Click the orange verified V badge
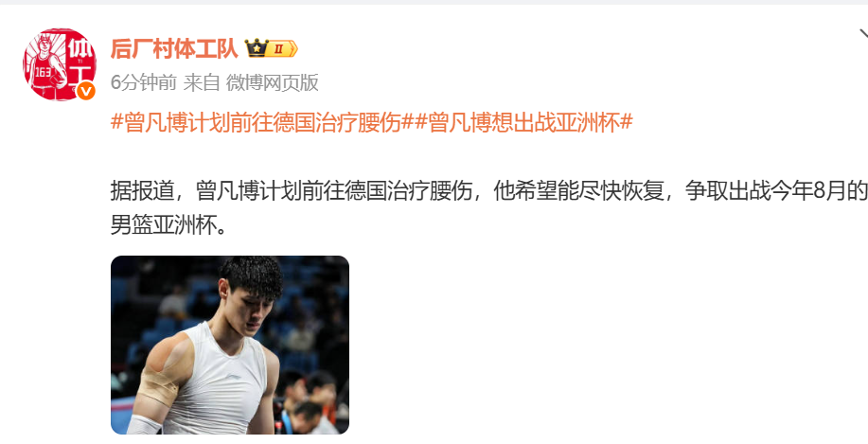 [86, 90]
